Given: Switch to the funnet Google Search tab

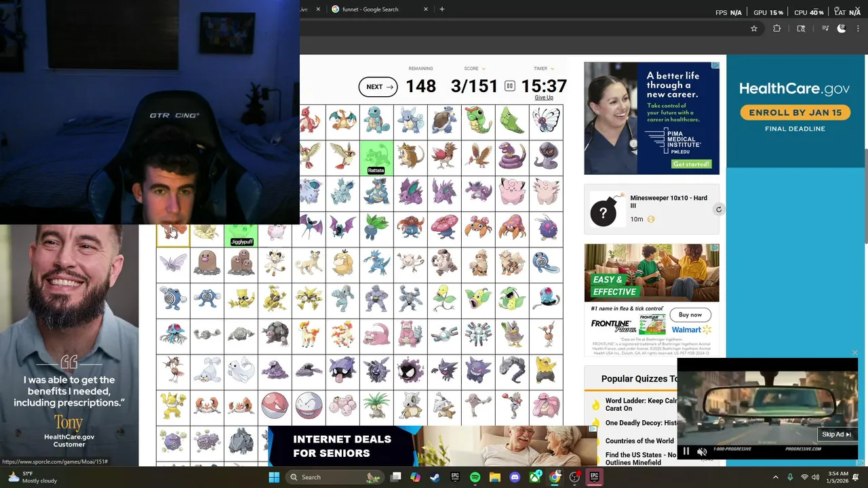Looking at the screenshot, I should tap(380, 9).
